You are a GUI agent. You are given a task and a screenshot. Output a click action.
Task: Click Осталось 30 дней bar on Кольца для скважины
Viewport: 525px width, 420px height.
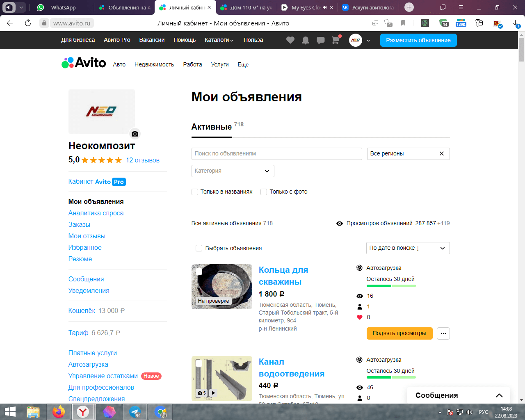coord(391,285)
